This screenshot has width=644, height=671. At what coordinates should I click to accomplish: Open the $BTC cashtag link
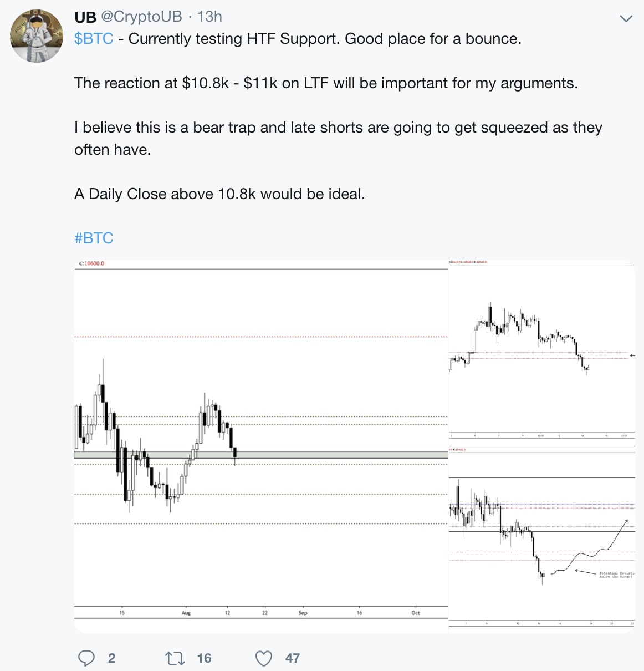[x=94, y=39]
